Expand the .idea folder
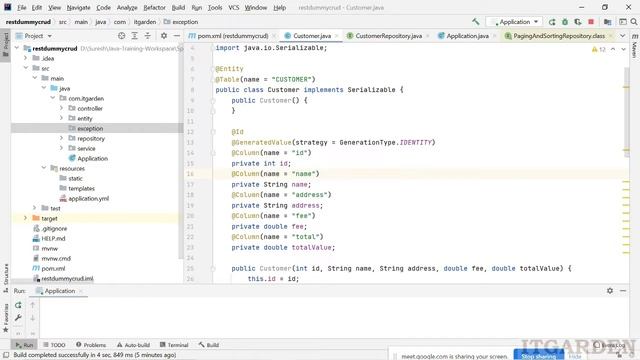The image size is (640, 360). coord(26,58)
